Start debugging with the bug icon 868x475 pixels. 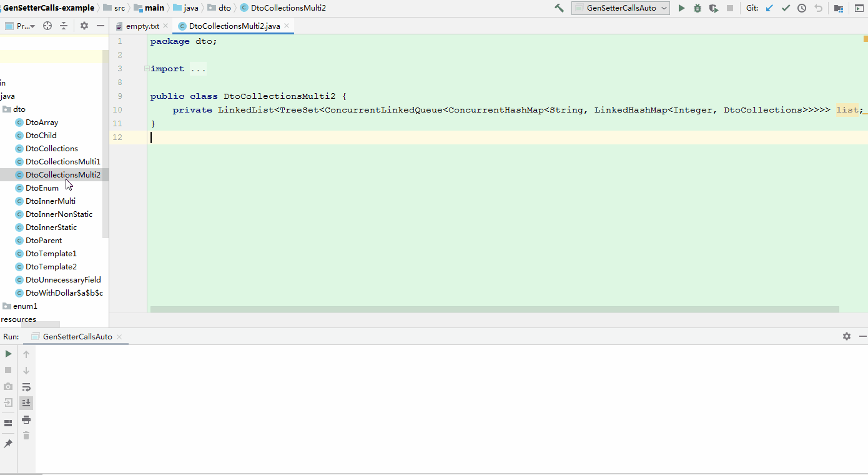pos(698,8)
